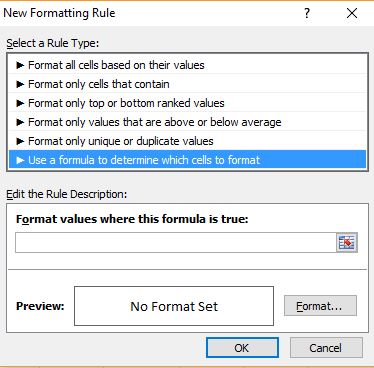
Task: Select Format only cells that contain
Action: pyautogui.click(x=187, y=84)
